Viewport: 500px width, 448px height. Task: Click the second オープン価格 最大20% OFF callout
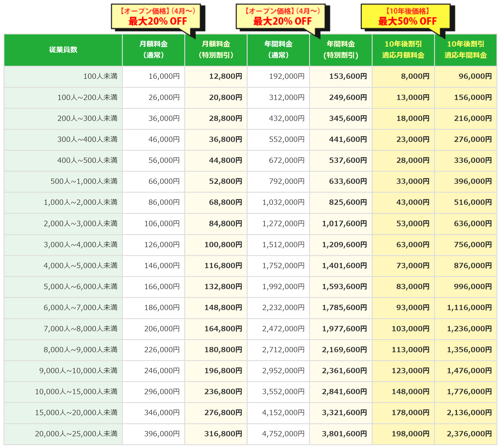coord(282,17)
